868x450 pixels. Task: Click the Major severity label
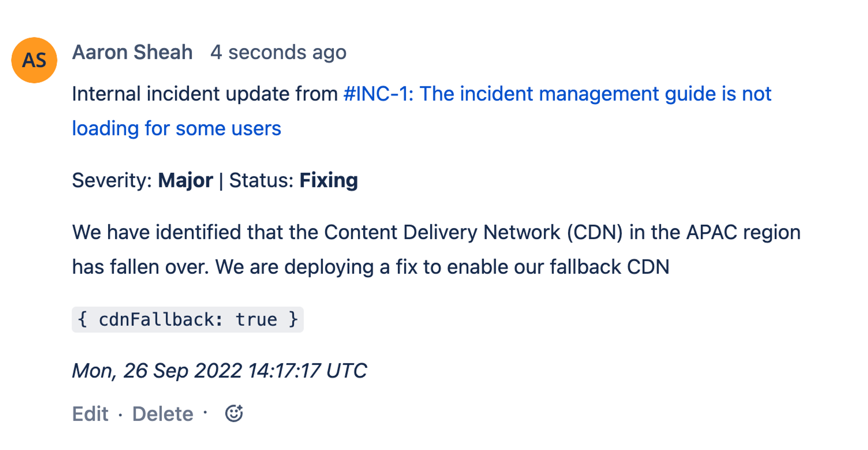185,180
